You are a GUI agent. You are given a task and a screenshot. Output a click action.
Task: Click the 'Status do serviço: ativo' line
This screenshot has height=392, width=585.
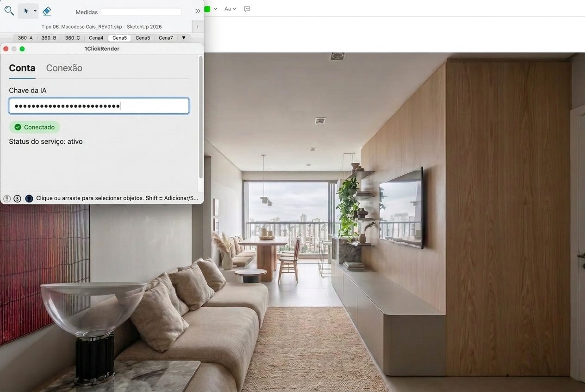pos(46,141)
